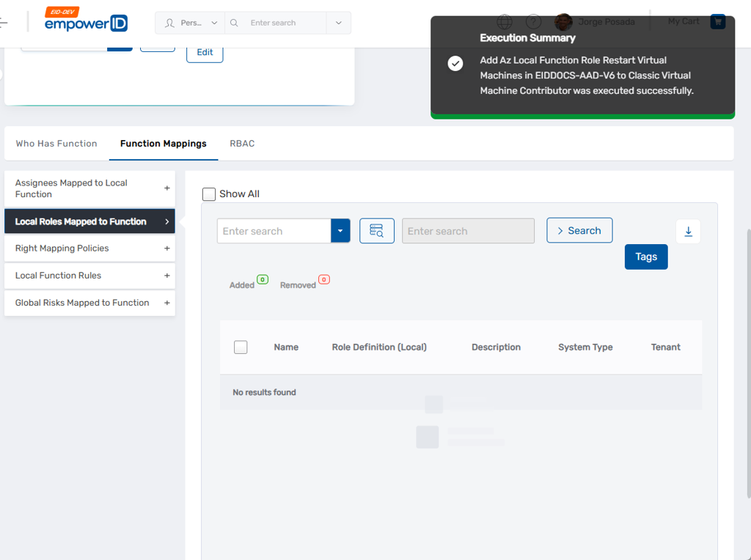The width and height of the screenshot is (751, 560).
Task: Select the Function Mappings tab
Action: (164, 144)
